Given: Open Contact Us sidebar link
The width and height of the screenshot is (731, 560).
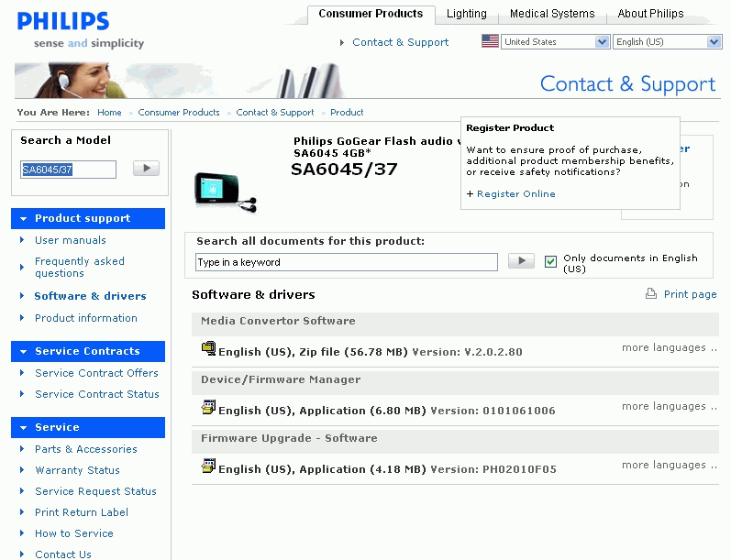Looking at the screenshot, I should tap(63, 554).
